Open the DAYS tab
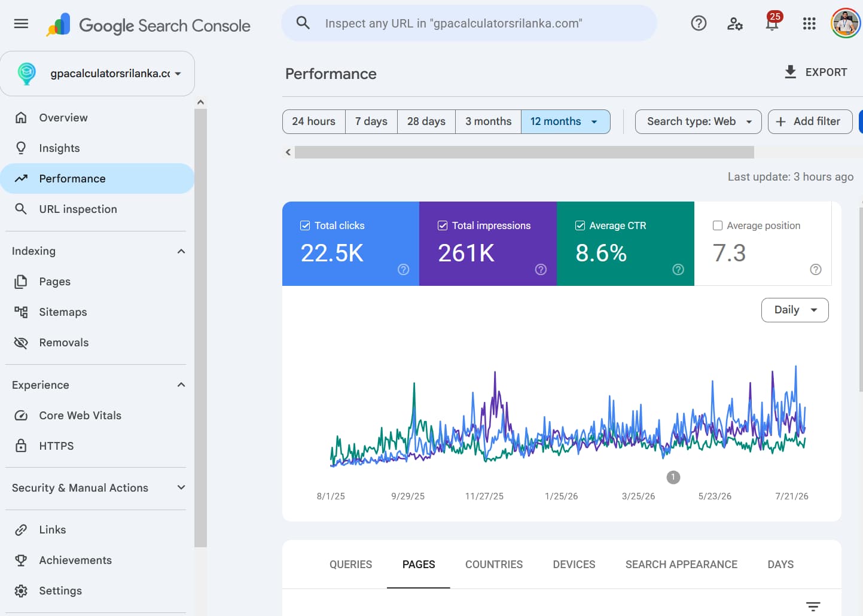 780,565
